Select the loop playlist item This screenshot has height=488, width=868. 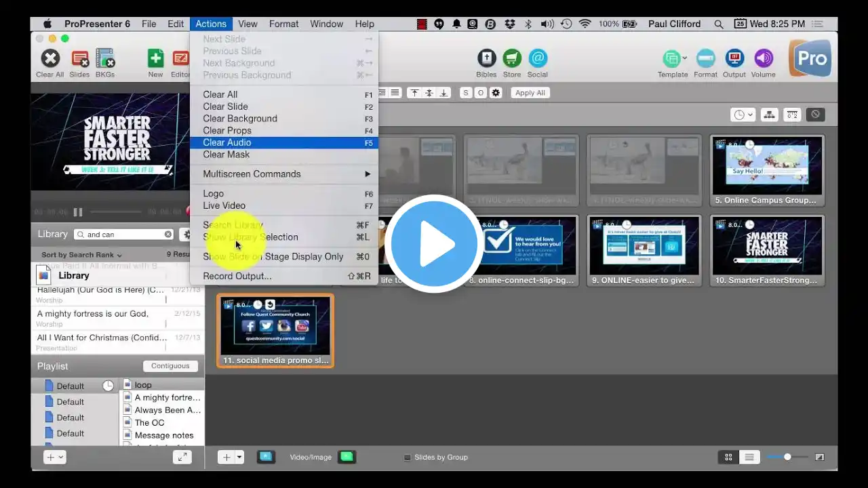click(162, 385)
